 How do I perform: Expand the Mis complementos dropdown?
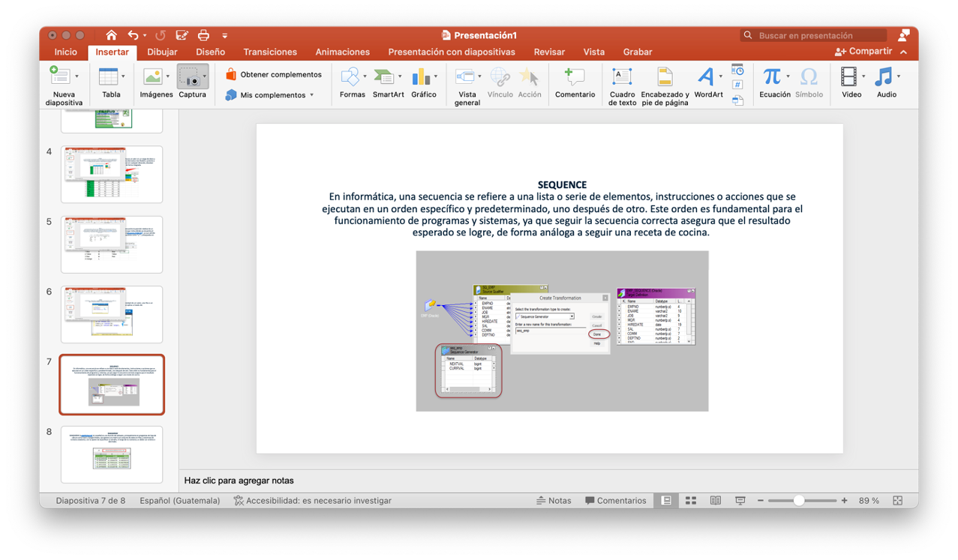coord(312,95)
